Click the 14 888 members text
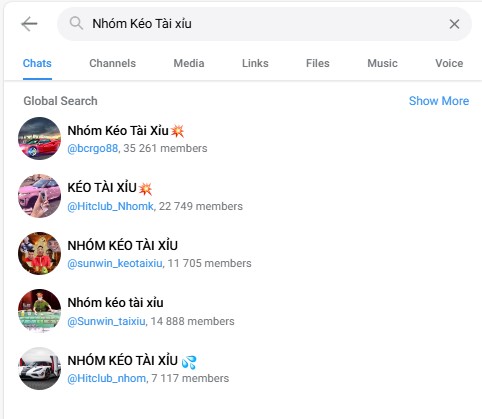Viewport: 482px width, 419px height. 192,321
